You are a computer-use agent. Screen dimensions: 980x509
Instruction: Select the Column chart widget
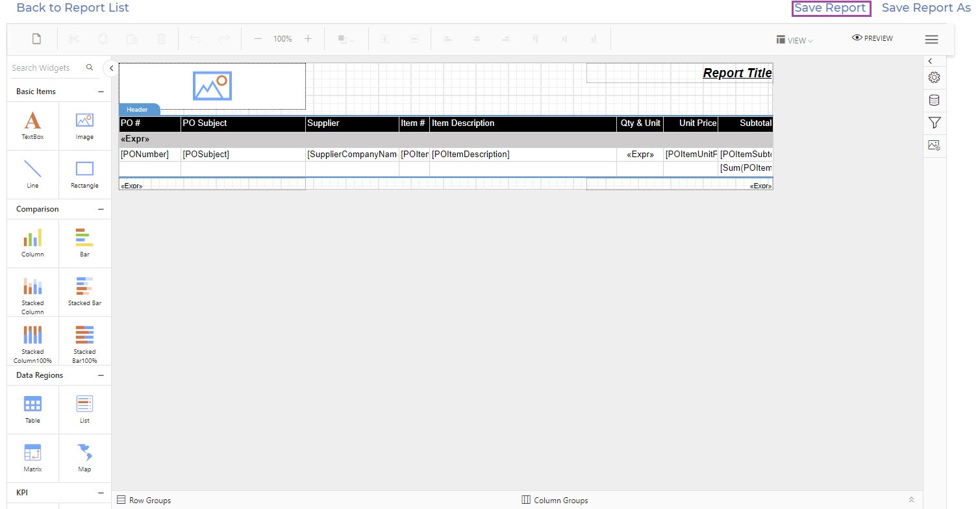[32, 243]
